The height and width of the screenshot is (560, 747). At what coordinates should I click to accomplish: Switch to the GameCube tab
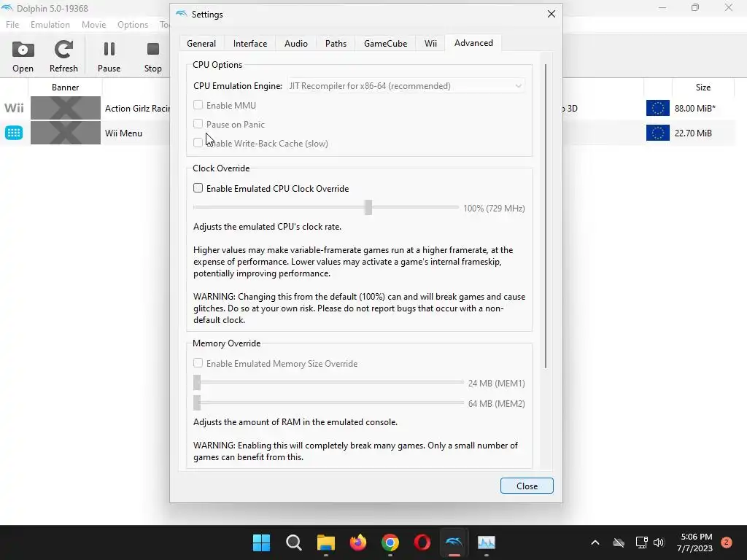[x=385, y=43]
